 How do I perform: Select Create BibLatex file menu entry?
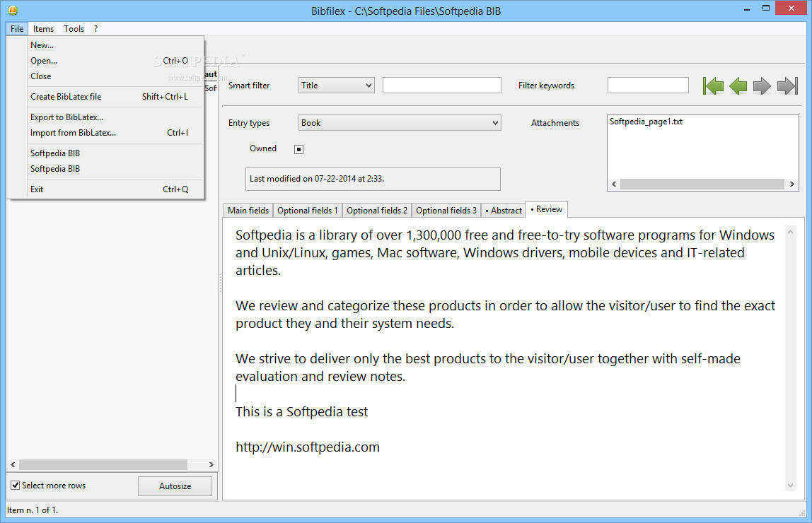pos(105,97)
